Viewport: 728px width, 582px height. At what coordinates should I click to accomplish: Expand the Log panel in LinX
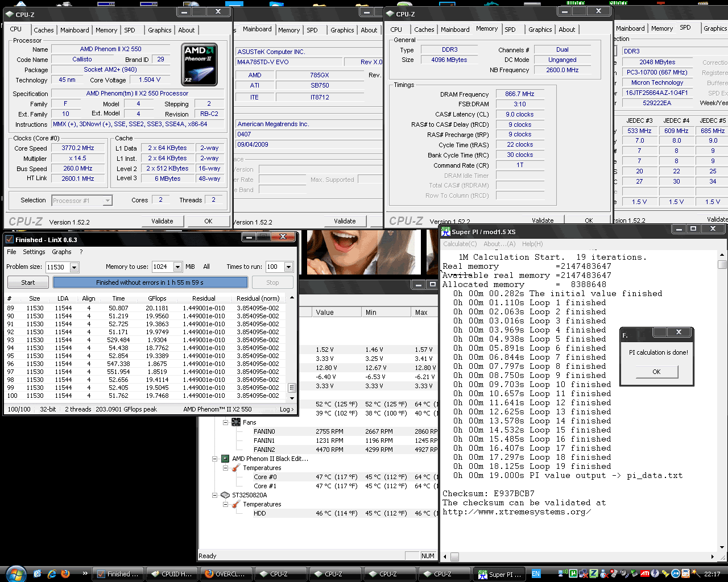coord(287,409)
